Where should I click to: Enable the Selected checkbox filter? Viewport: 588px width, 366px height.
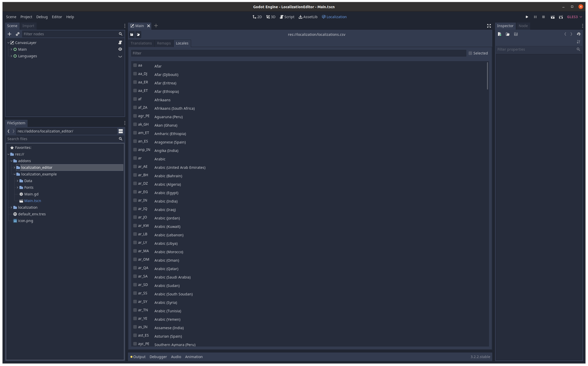[x=470, y=53]
